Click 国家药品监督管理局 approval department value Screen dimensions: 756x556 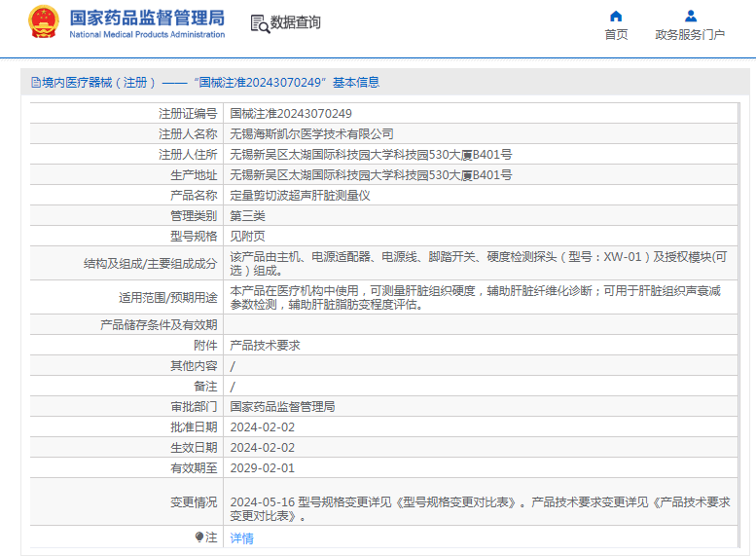tap(282, 407)
